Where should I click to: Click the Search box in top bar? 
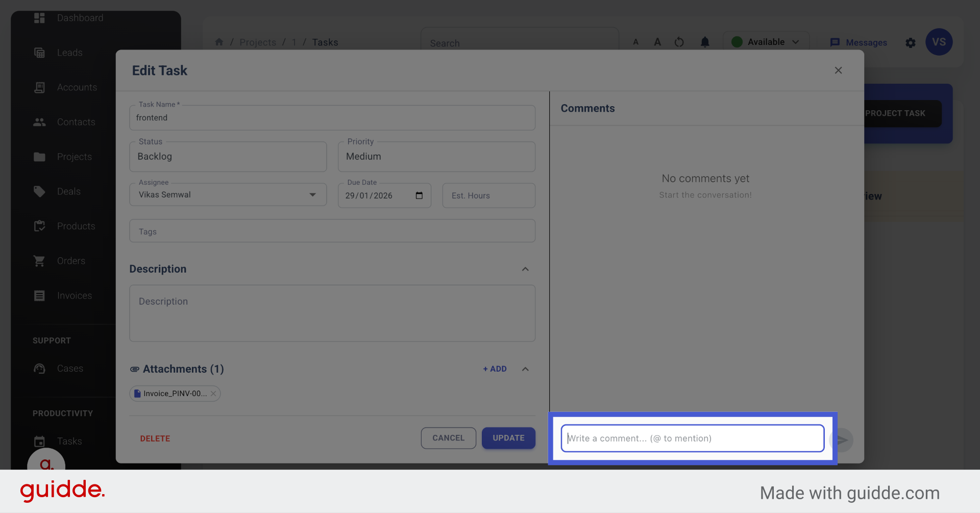(x=520, y=43)
